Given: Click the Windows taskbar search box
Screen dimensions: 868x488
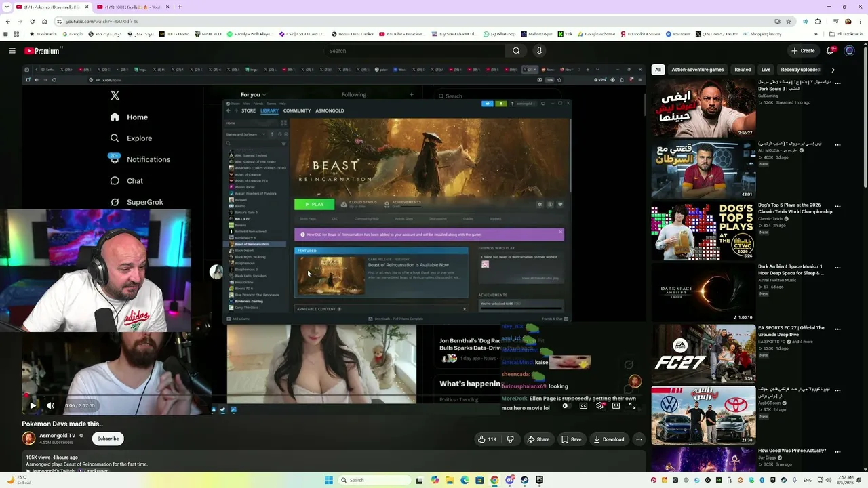Looking at the screenshot, I should point(375,480).
